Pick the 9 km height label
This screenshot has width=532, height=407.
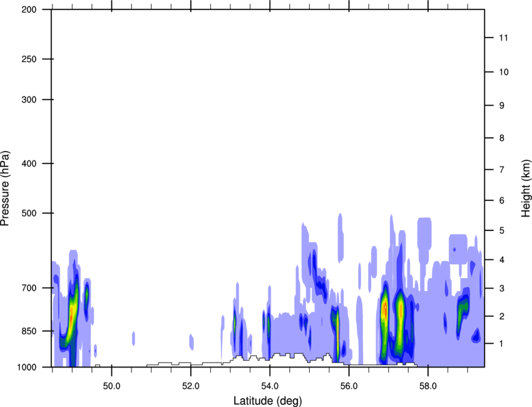(x=501, y=106)
